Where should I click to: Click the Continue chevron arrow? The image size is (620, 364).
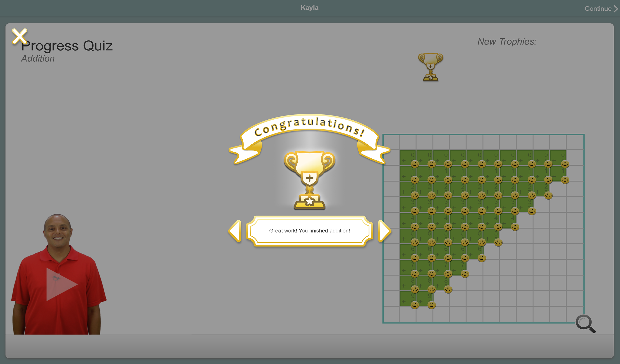pyautogui.click(x=616, y=9)
